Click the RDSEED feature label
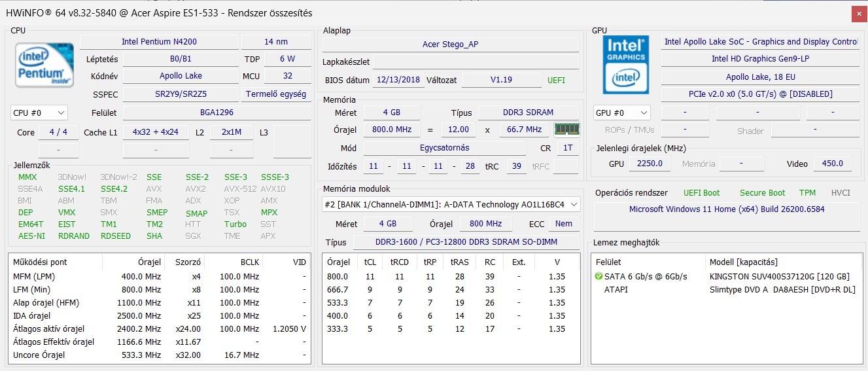The image size is (868, 371). click(116, 236)
